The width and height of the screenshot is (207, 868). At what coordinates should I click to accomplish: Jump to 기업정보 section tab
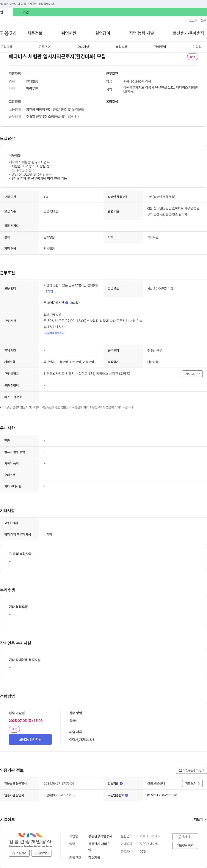[198, 47]
